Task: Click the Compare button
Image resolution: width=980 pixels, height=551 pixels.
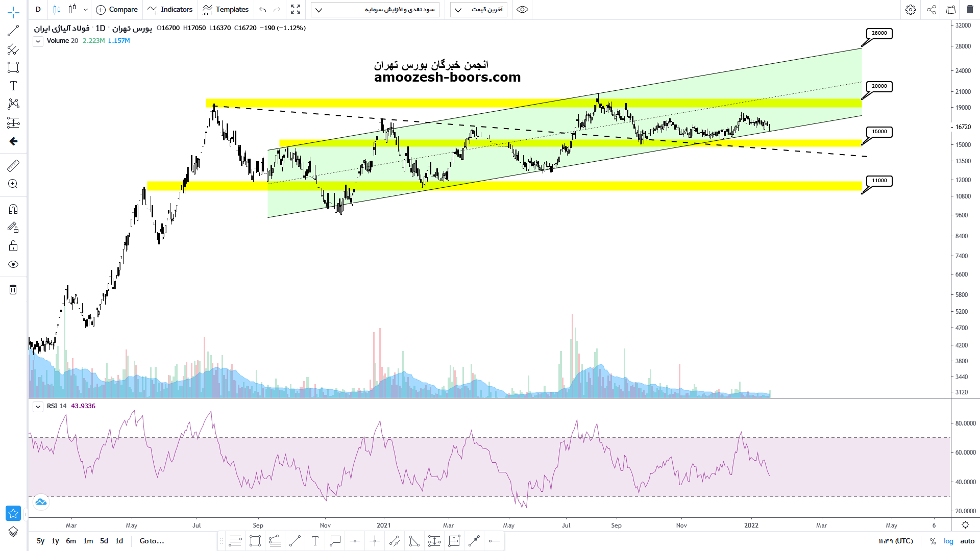Action: [x=117, y=10]
